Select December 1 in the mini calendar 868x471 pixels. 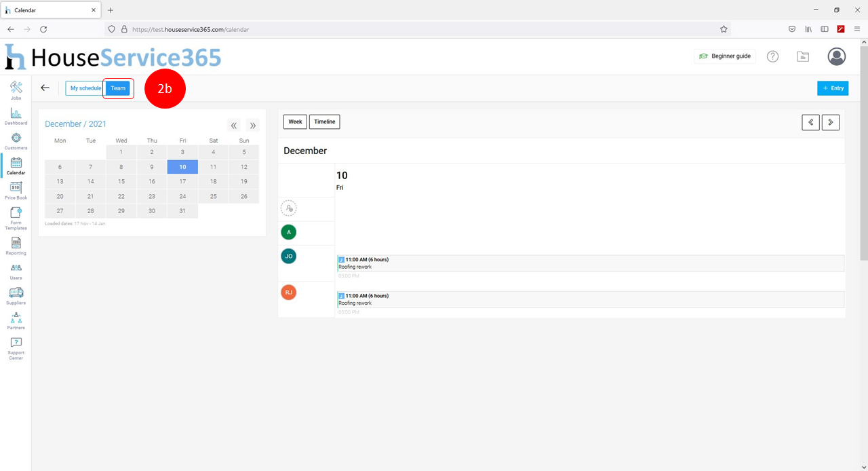click(121, 152)
